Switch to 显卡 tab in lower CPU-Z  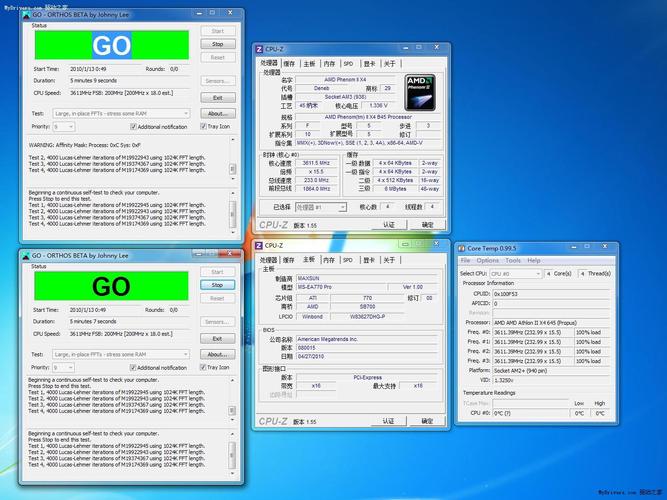point(369,260)
